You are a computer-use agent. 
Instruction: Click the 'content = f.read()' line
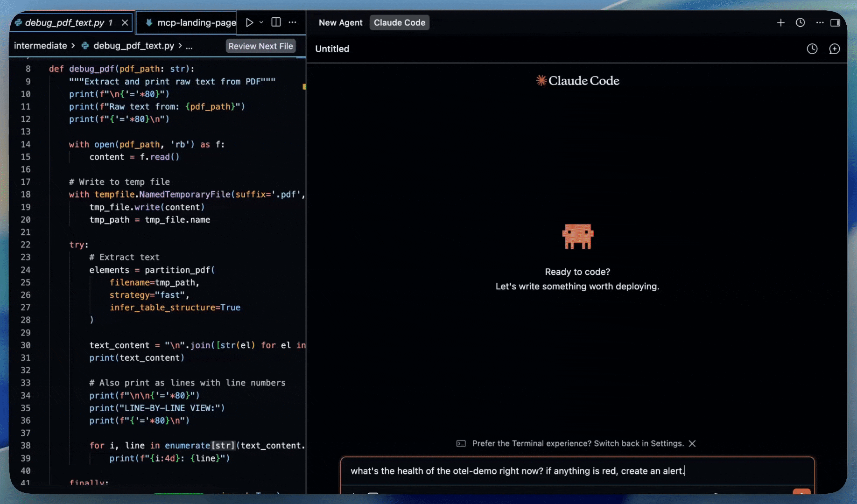pos(134,157)
